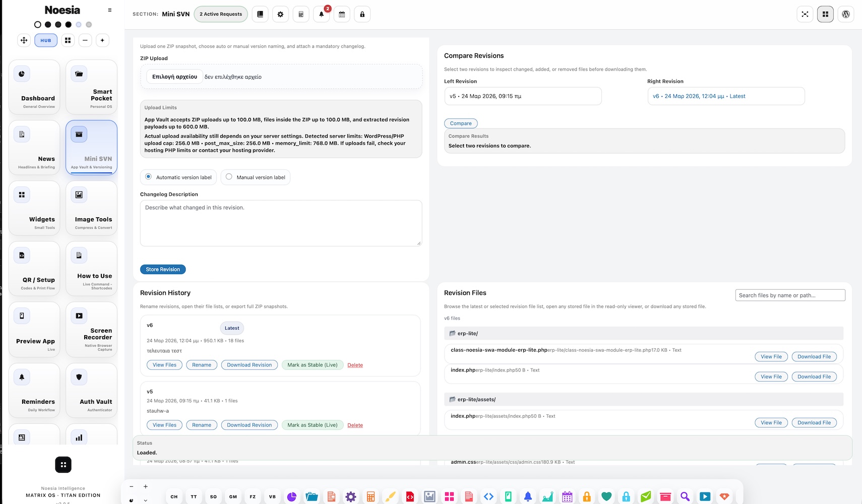Open the green heart icon in the dock

606,496
